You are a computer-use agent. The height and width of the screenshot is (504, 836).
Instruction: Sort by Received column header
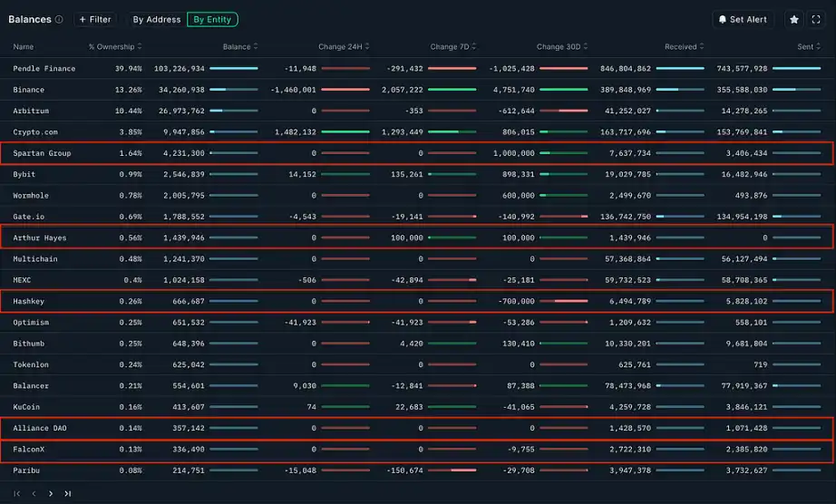pyautogui.click(x=684, y=46)
